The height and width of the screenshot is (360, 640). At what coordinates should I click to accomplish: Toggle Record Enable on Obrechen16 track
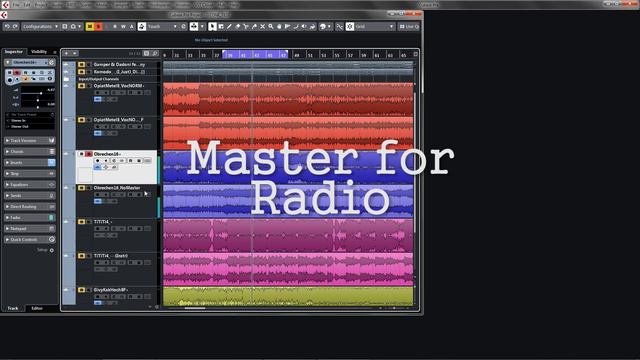pos(98,161)
